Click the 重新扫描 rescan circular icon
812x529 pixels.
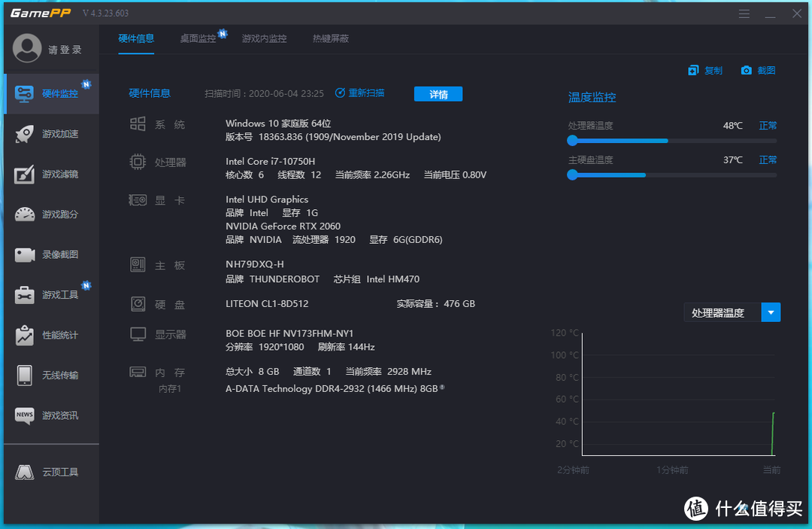(340, 93)
